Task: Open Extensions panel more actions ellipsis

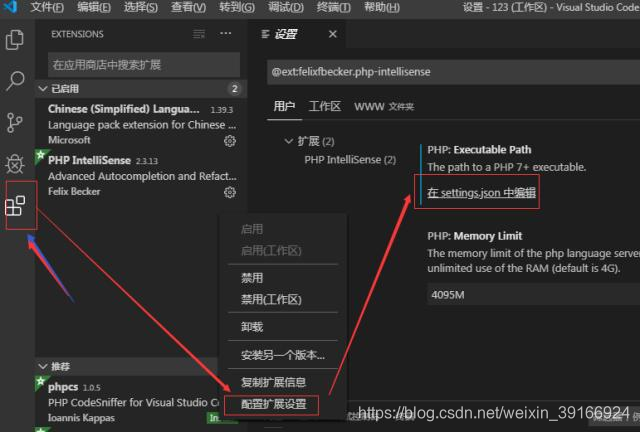Action: 225,33
